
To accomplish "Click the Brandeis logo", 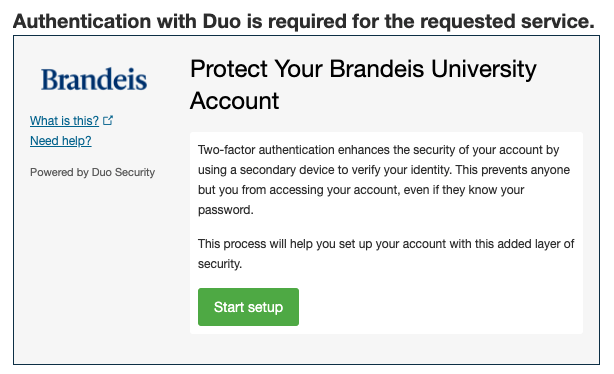I will (94, 79).
